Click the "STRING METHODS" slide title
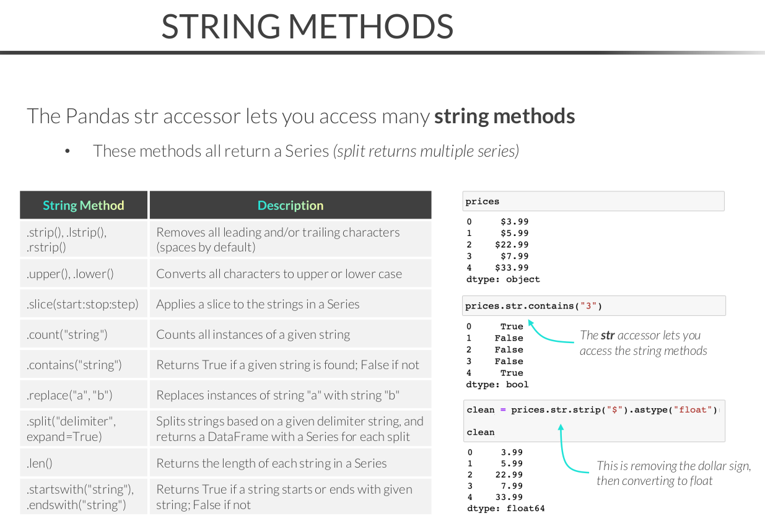 pos(307,26)
